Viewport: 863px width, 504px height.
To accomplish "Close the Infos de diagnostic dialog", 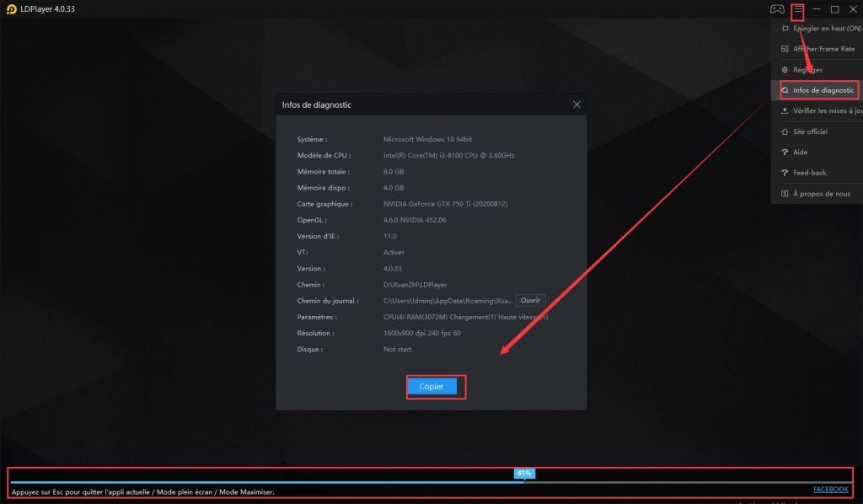I will click(x=576, y=105).
